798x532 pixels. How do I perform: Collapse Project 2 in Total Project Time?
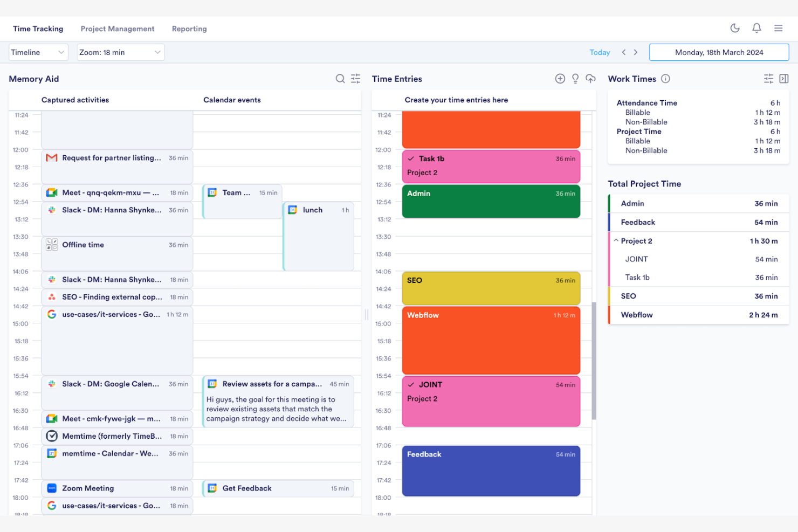click(615, 241)
